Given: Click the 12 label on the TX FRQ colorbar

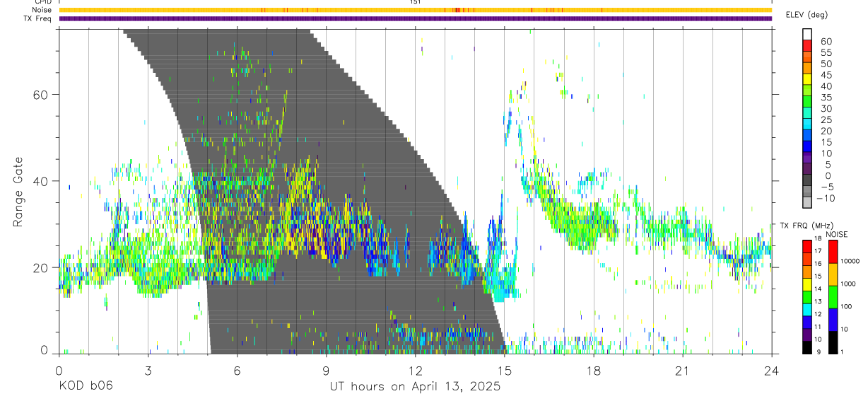Looking at the screenshot, I should [x=818, y=314].
